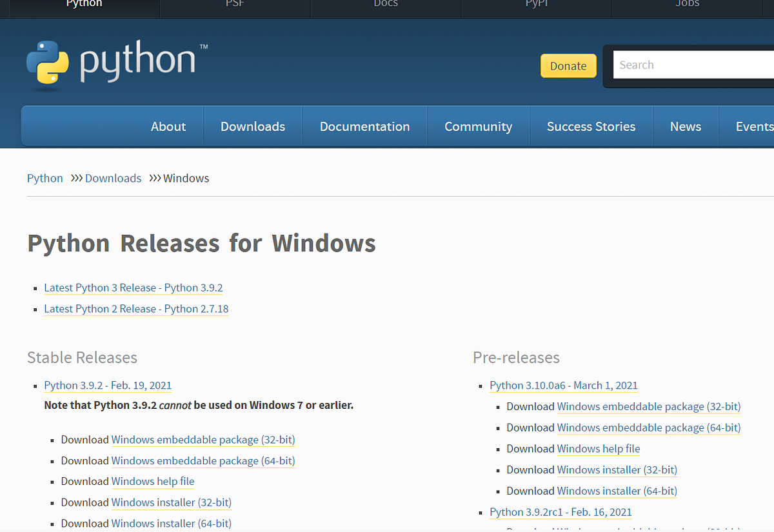
Task: Open the Community menu
Action: click(x=478, y=126)
